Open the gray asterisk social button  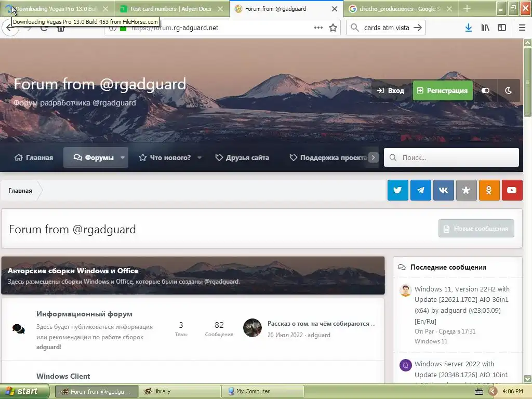pyautogui.click(x=466, y=190)
